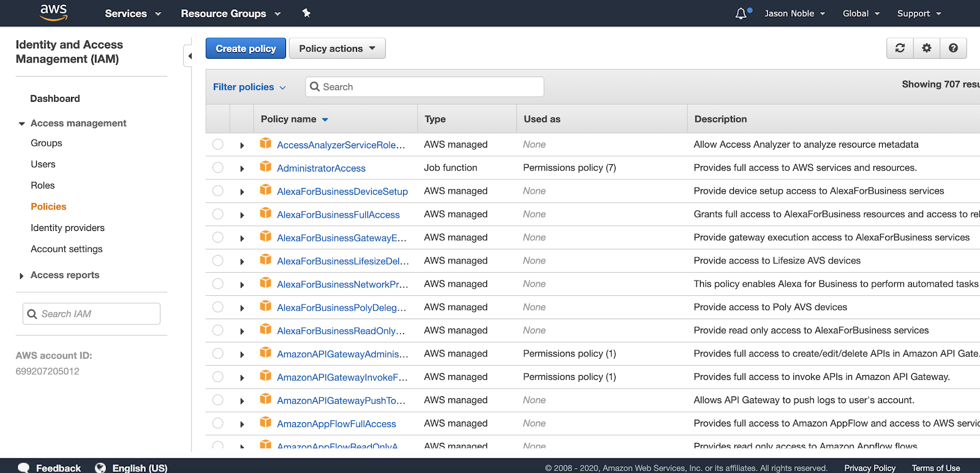Focus the Search IAM field

[x=91, y=314]
